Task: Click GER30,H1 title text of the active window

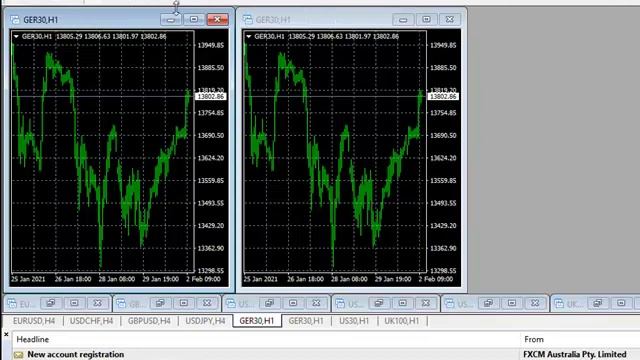Action: click(x=40, y=20)
